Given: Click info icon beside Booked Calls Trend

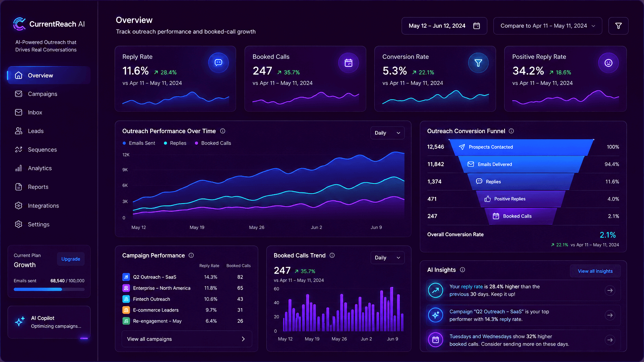Looking at the screenshot, I should [332, 255].
